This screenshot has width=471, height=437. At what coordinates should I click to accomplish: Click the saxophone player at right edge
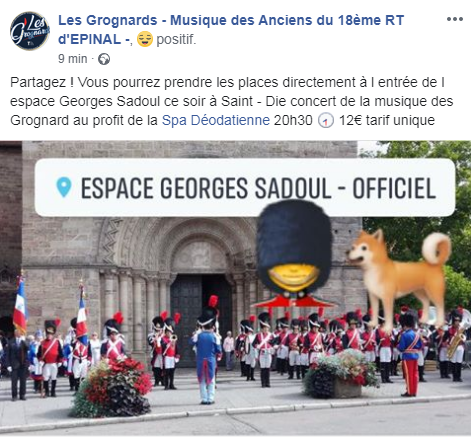pos(455,345)
